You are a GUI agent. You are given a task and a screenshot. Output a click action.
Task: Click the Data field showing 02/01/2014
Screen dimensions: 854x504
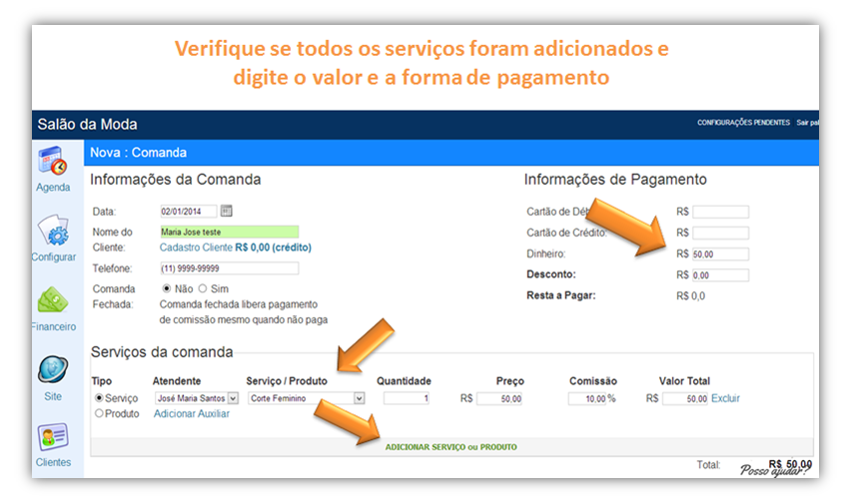(189, 212)
